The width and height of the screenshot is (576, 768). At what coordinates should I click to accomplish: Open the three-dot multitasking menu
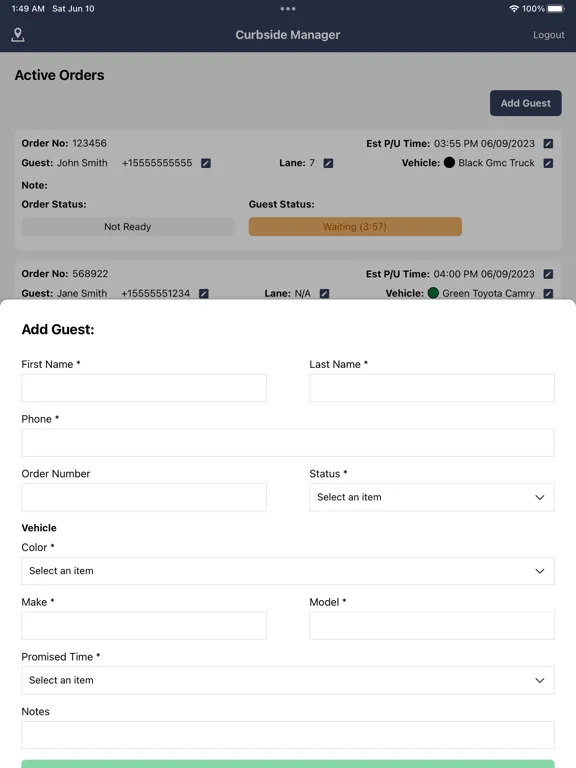pos(288,9)
